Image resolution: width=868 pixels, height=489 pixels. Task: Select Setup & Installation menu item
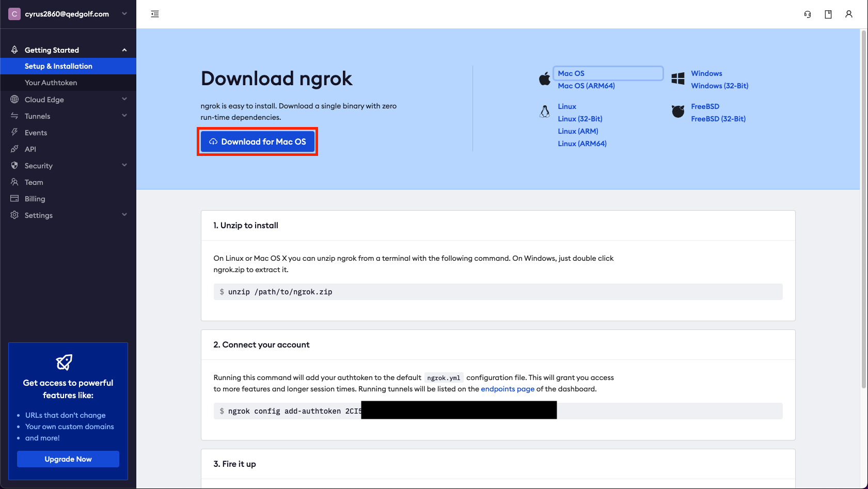(x=68, y=66)
